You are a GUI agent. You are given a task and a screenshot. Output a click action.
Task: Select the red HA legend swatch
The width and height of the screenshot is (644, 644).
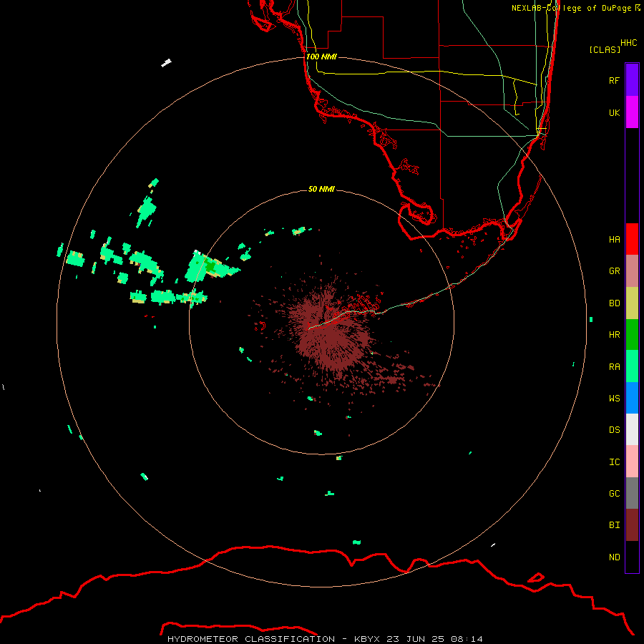pos(632,239)
